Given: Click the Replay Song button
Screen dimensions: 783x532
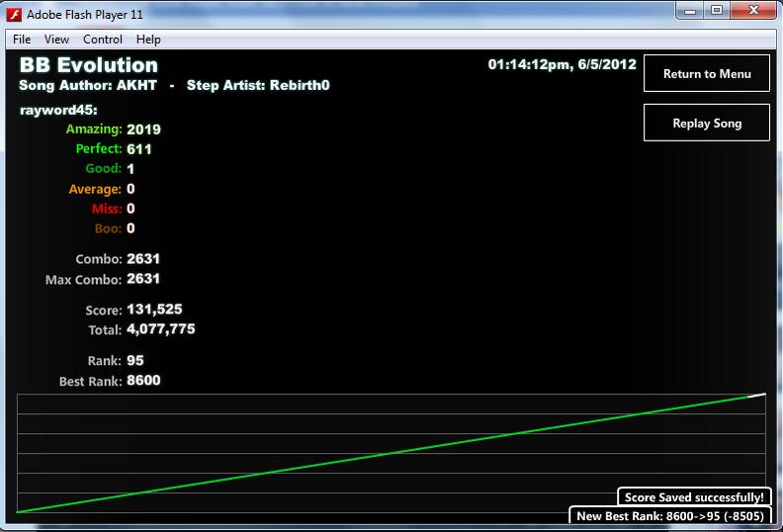Looking at the screenshot, I should click(707, 123).
